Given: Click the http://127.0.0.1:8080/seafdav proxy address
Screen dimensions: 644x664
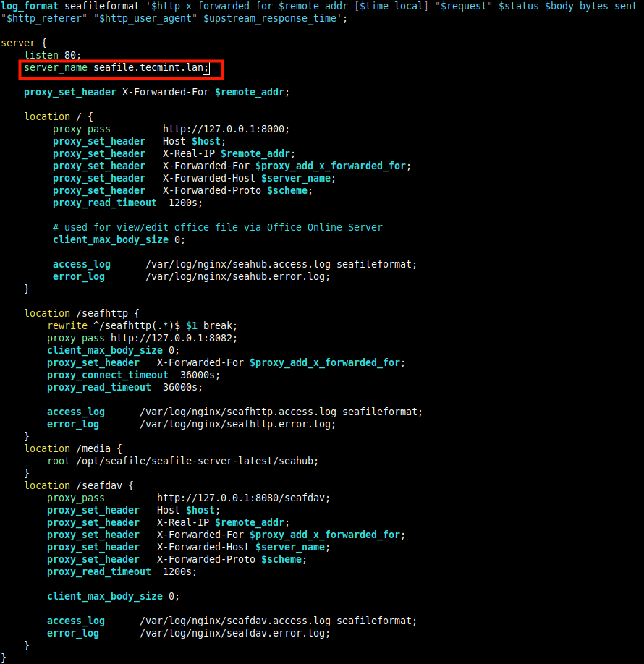Looking at the screenshot, I should tap(243, 498).
